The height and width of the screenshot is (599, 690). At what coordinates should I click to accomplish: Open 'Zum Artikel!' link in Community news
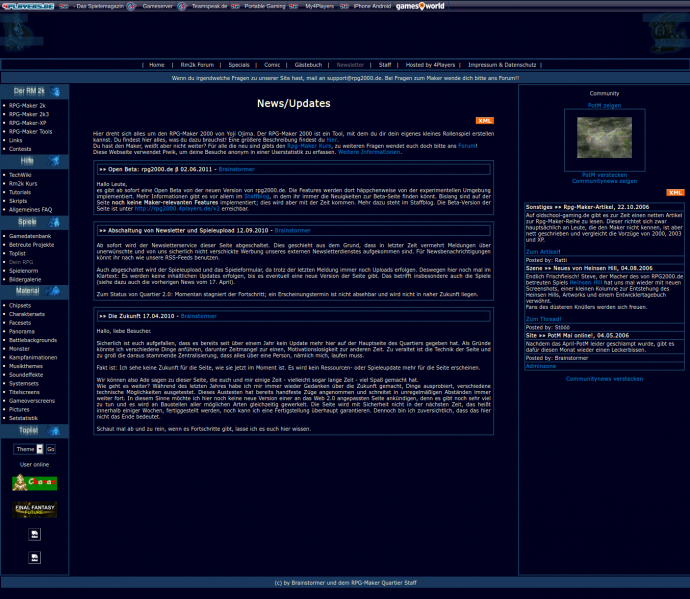click(543, 252)
